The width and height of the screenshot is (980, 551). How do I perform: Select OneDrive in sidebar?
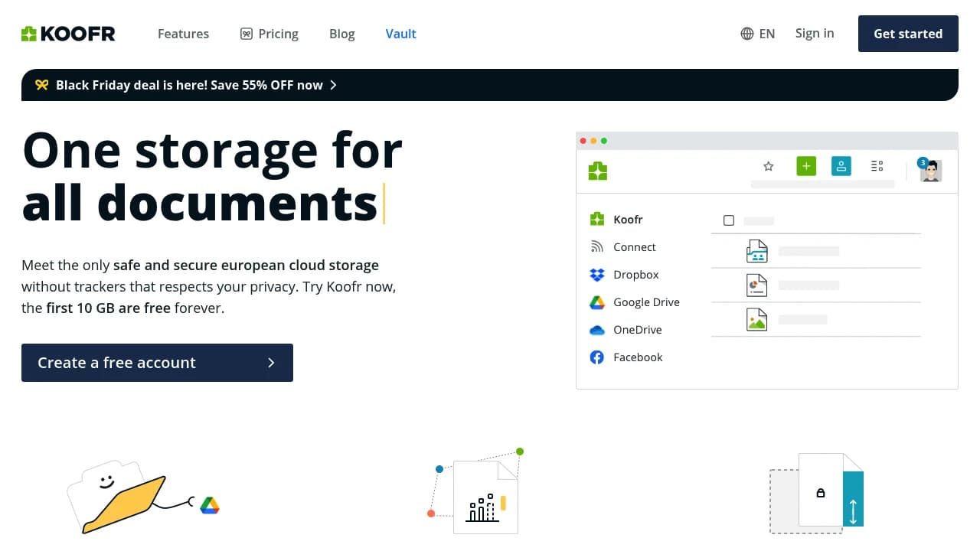[x=638, y=330]
